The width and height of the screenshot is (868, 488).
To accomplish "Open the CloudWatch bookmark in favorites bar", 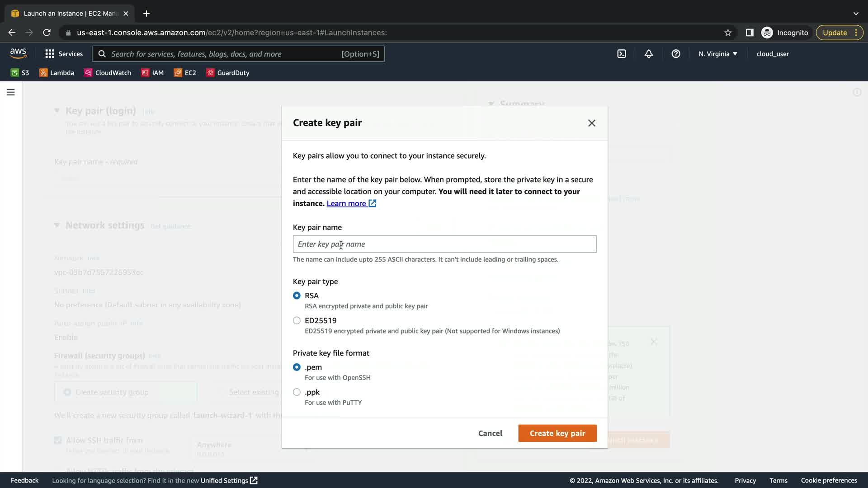I will coord(108,73).
